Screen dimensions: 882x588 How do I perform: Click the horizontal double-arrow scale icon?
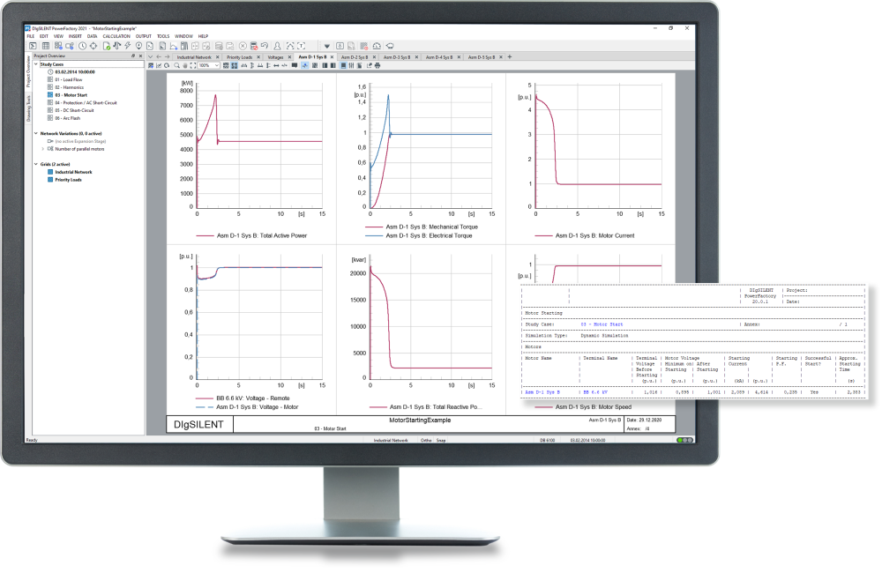click(x=276, y=66)
